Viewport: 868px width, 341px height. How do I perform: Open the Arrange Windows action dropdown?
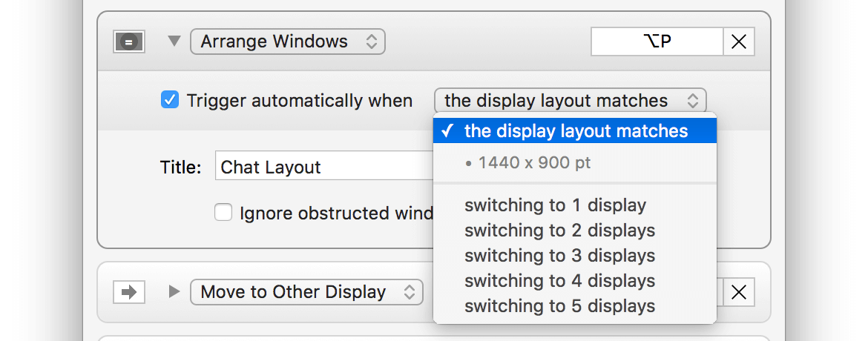tap(287, 42)
